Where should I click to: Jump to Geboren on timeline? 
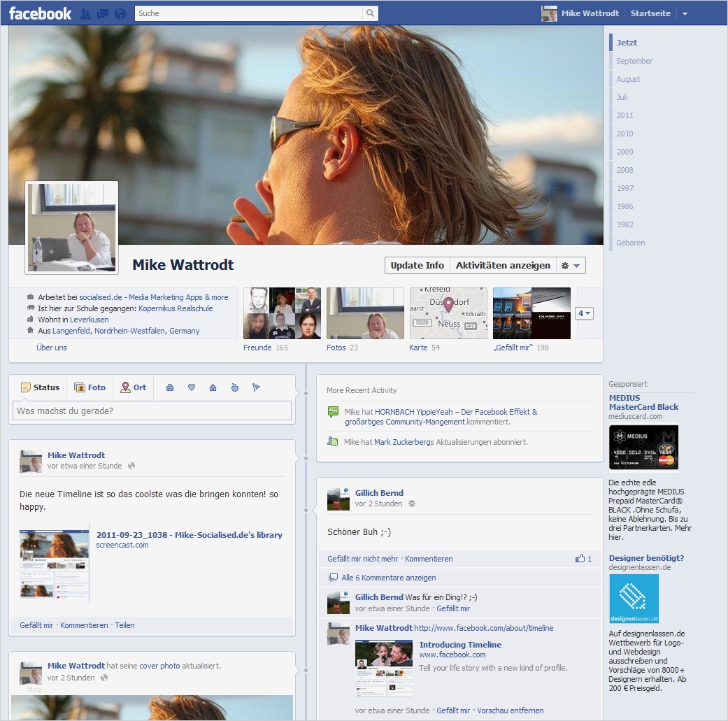pyautogui.click(x=631, y=243)
